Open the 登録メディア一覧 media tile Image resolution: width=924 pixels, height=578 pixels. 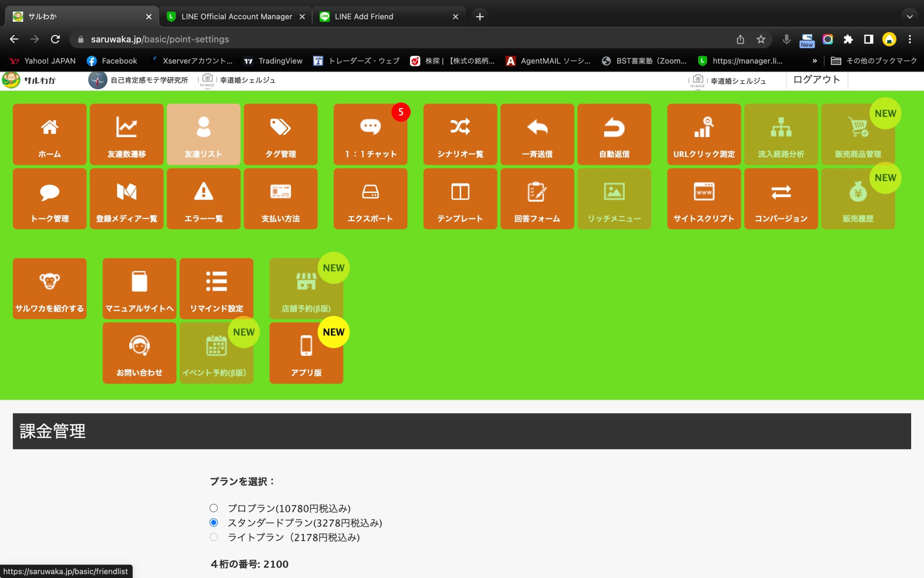tap(126, 199)
